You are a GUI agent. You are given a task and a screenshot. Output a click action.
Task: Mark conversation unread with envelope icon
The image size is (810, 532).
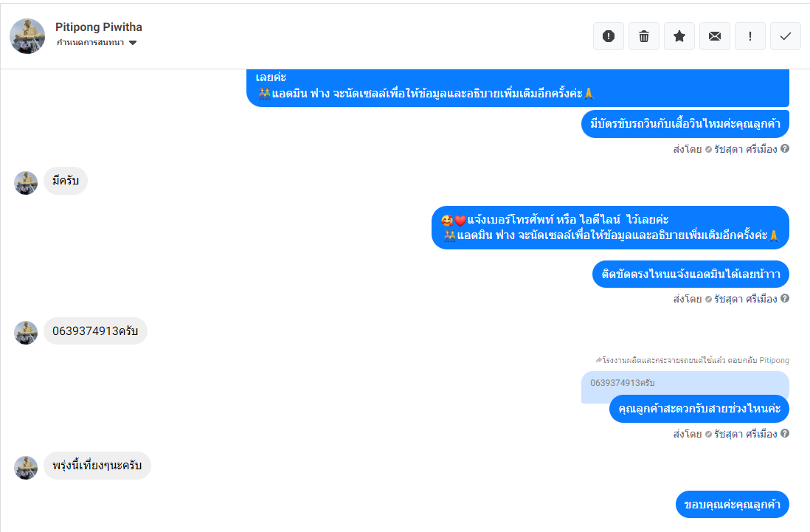[x=714, y=36]
